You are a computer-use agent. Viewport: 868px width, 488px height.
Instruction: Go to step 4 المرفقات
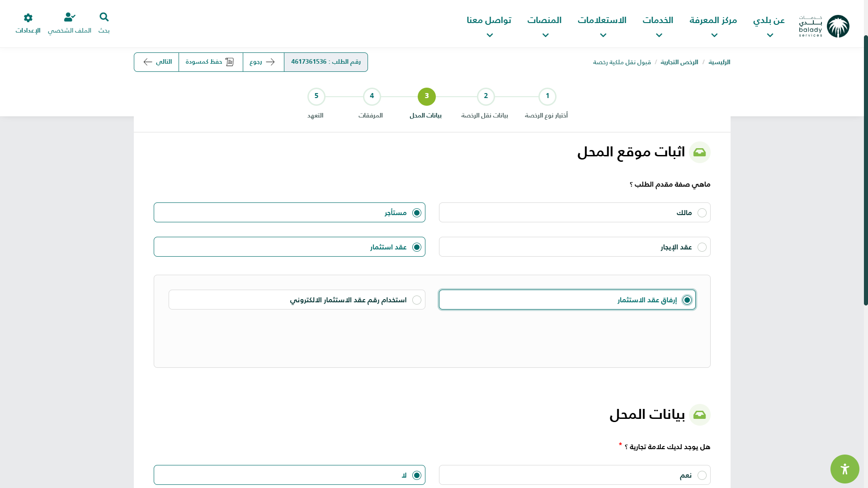click(x=372, y=96)
